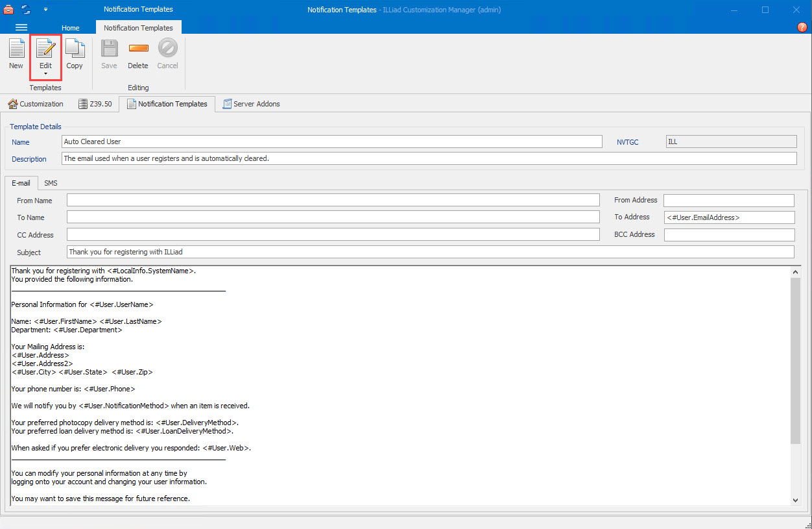Click the From Address field
Image resolution: width=812 pixels, height=529 pixels.
(x=728, y=201)
